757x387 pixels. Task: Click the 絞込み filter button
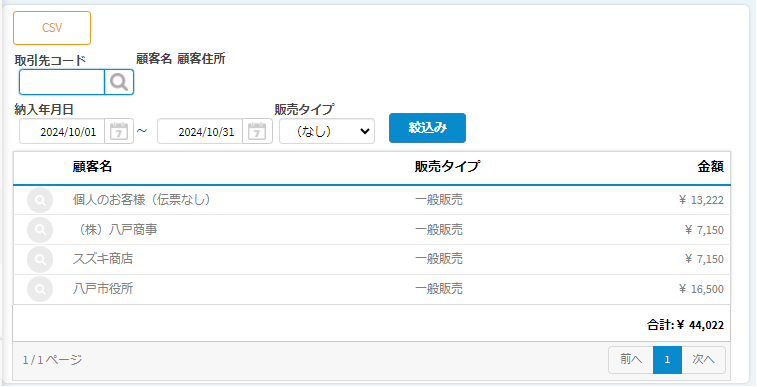[427, 128]
